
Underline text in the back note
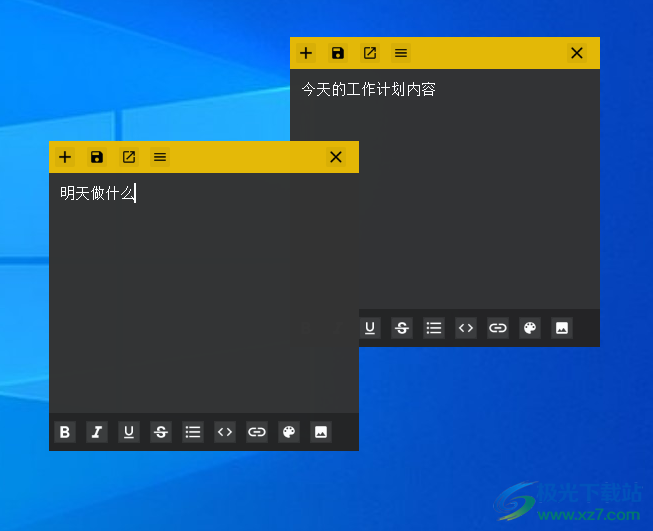[x=370, y=328]
